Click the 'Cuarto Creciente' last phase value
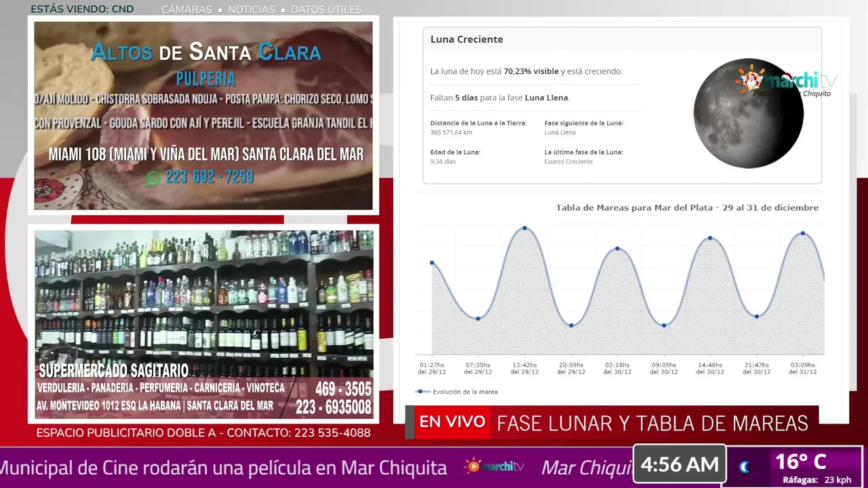This screenshot has width=868, height=488. (x=568, y=161)
